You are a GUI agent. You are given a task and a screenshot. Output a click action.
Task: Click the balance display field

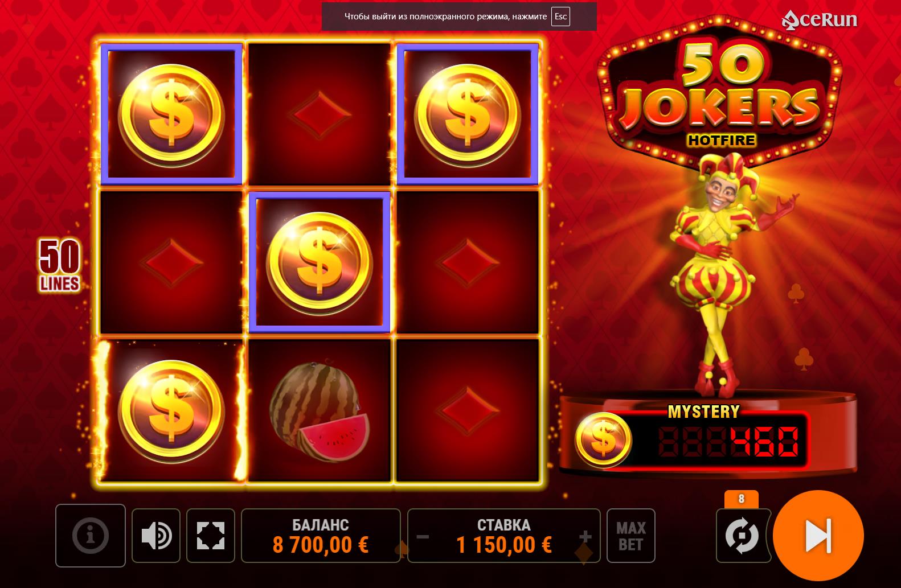321,536
